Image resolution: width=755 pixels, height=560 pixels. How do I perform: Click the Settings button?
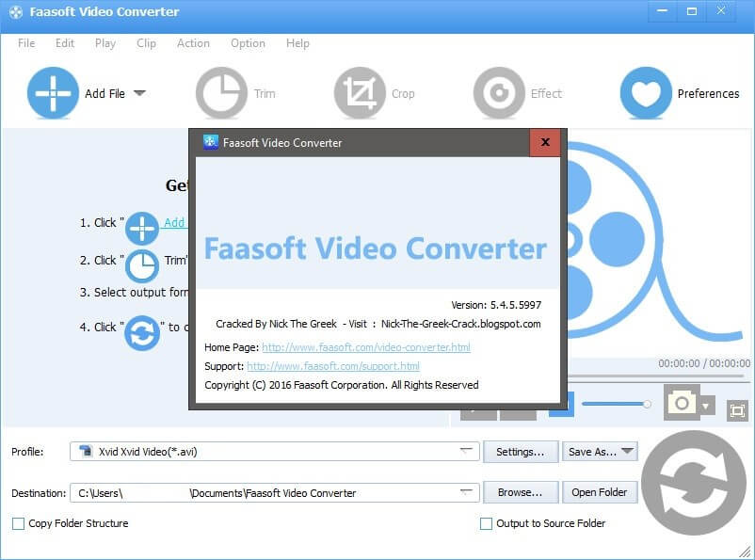point(520,452)
